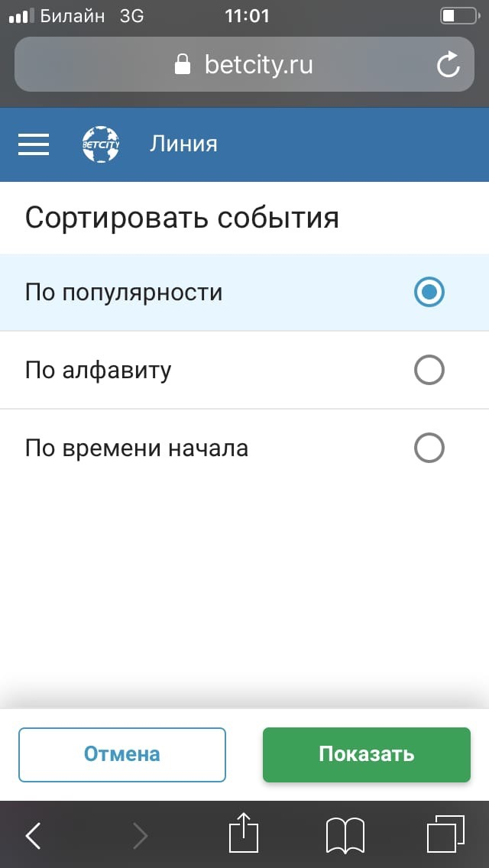Tap the Betcity globe logo
This screenshot has height=868, width=489.
(101, 144)
